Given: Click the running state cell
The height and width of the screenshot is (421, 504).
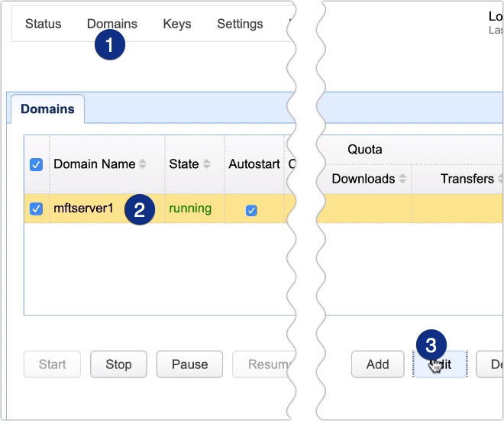Looking at the screenshot, I should pos(190,209).
